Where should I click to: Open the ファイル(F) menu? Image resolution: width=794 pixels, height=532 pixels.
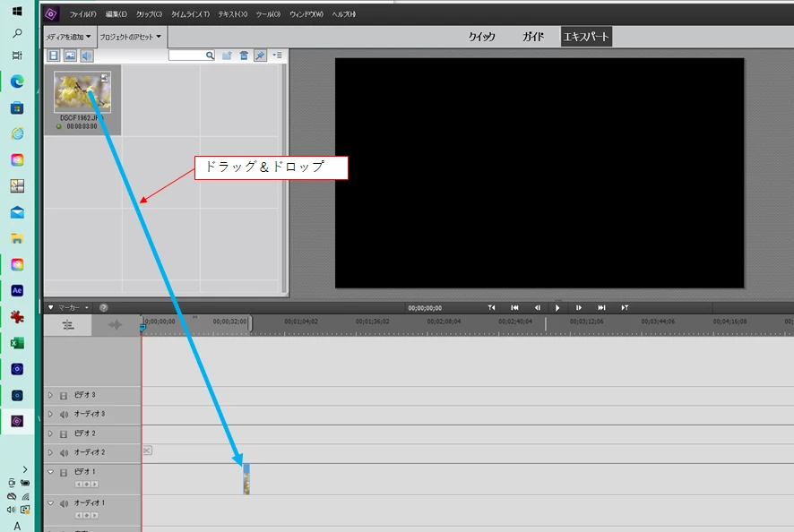pyautogui.click(x=83, y=14)
